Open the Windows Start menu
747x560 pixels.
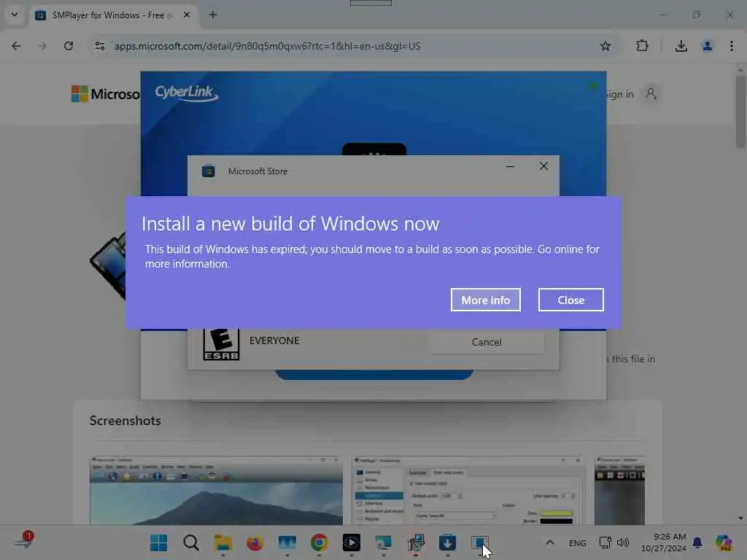[x=158, y=542]
